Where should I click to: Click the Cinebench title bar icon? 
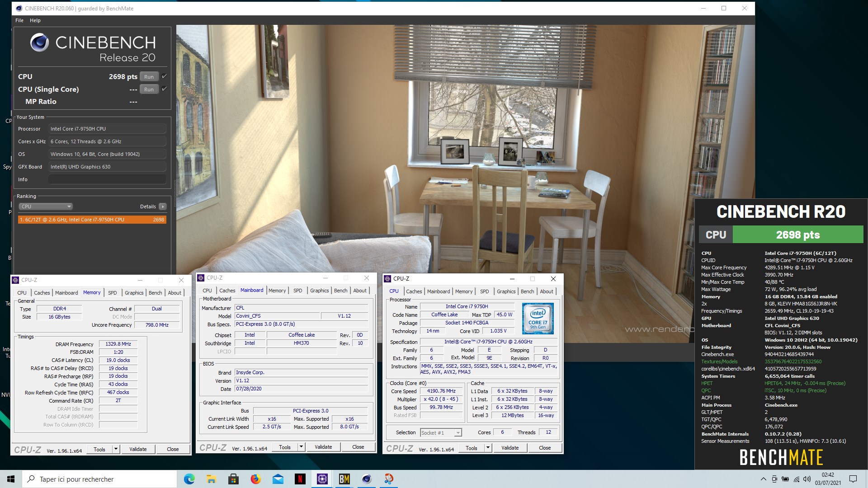(19, 8)
